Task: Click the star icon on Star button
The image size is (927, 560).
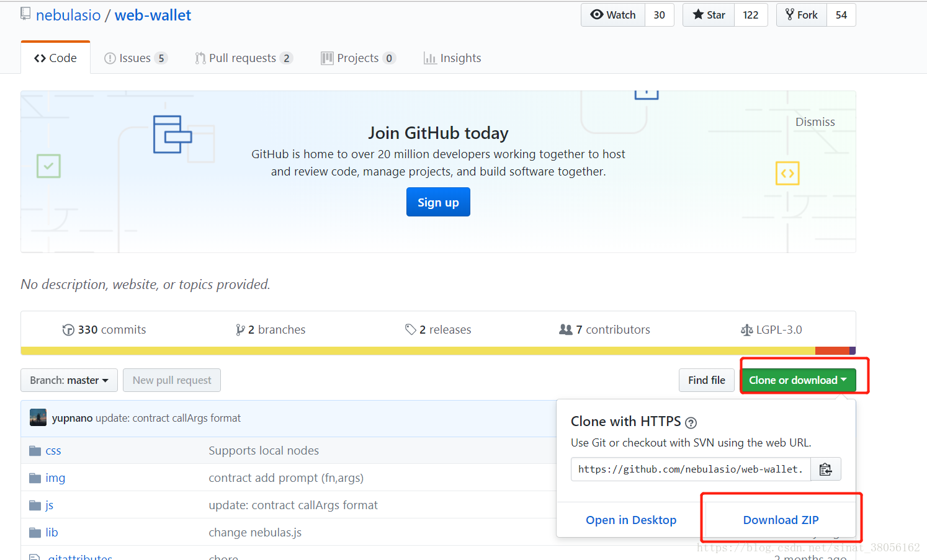Action: tap(699, 14)
